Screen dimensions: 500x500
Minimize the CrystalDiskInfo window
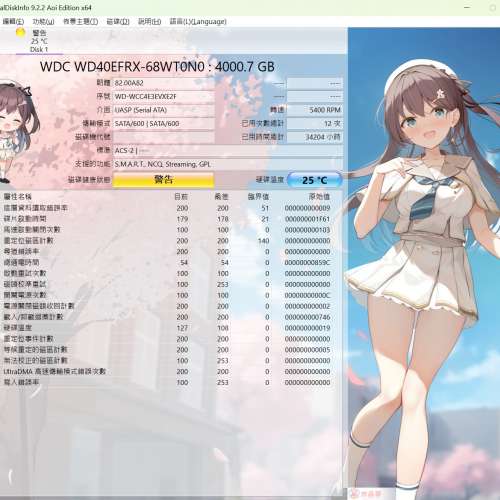[467, 7]
